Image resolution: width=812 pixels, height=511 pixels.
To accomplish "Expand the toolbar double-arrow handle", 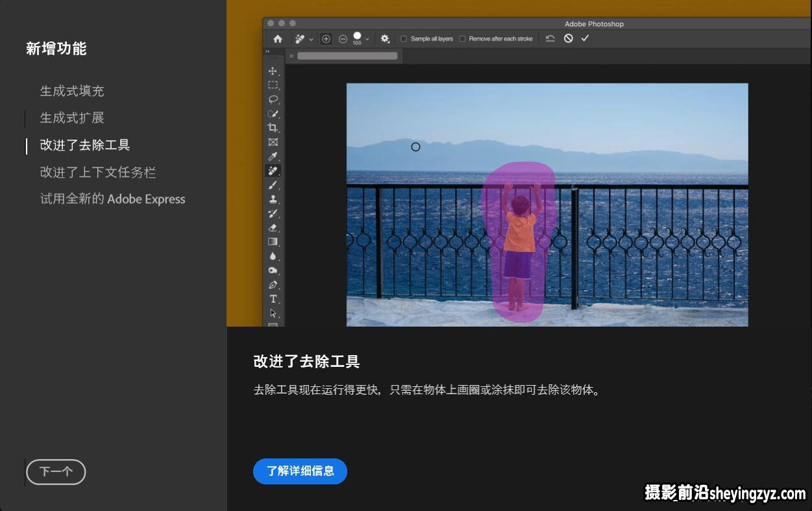I will point(267,51).
